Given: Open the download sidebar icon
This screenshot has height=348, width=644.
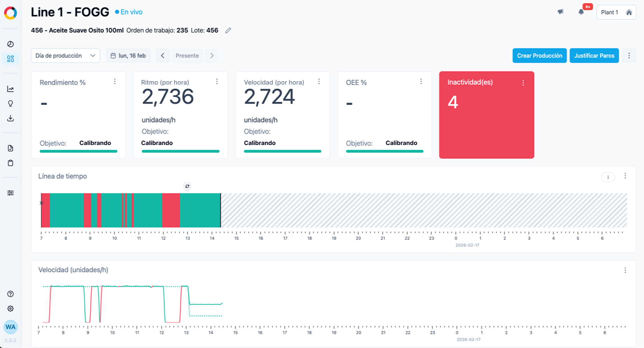Looking at the screenshot, I should coord(10,118).
